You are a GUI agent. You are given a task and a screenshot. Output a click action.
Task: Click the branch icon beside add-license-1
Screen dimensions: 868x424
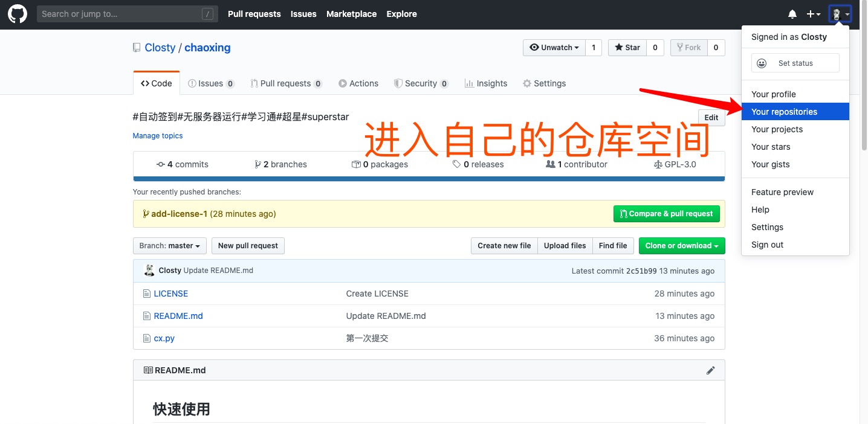point(146,214)
